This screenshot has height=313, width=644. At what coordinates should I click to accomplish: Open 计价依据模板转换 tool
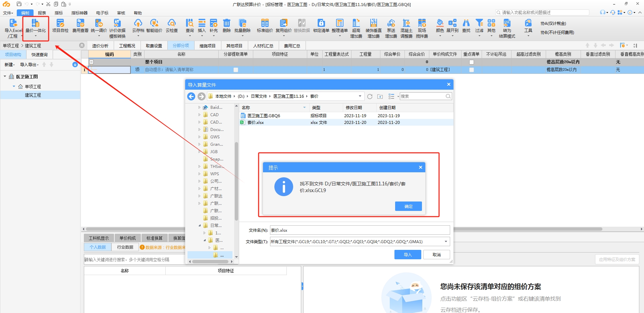(117, 28)
